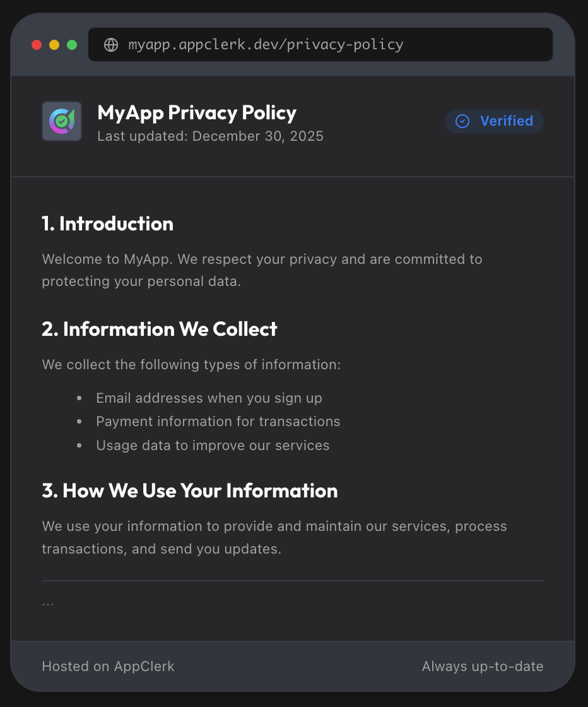Click the yellow minimize traffic light
Screen dimensions: 588x707
(x=54, y=44)
